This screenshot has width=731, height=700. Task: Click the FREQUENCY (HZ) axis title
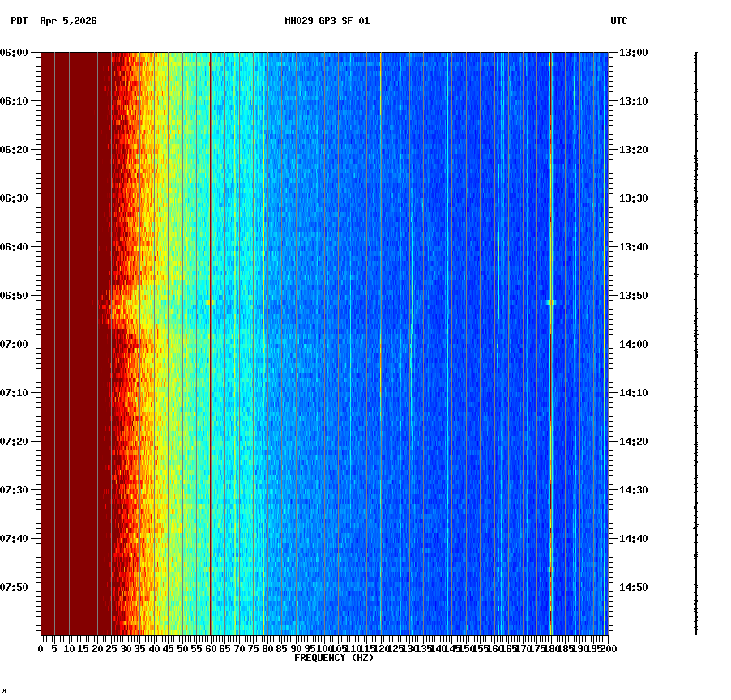point(334,656)
